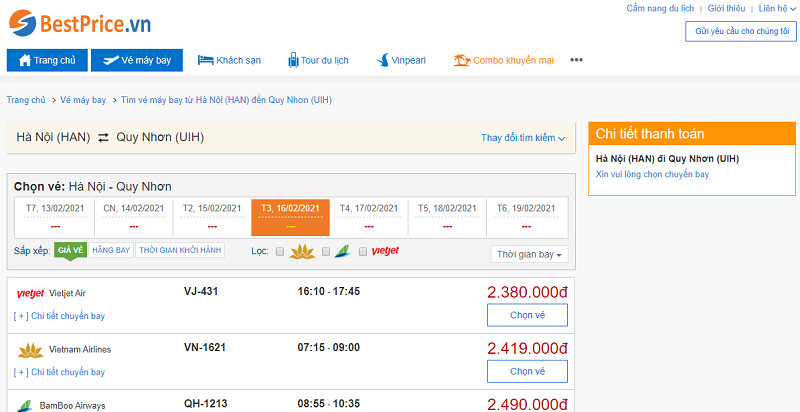Open Vé máy bay nav tab
800x412 pixels.
[x=137, y=60]
